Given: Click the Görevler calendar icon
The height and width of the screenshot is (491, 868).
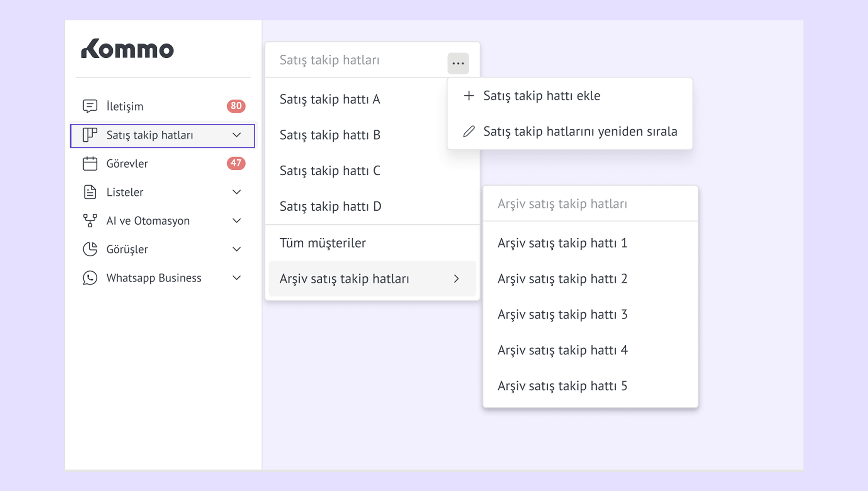Looking at the screenshot, I should pos(90,164).
